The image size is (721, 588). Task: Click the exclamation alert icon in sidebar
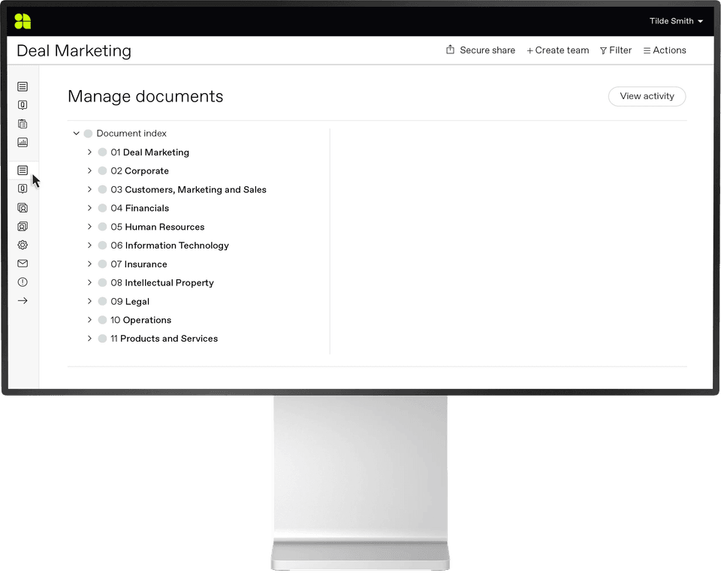click(23, 282)
